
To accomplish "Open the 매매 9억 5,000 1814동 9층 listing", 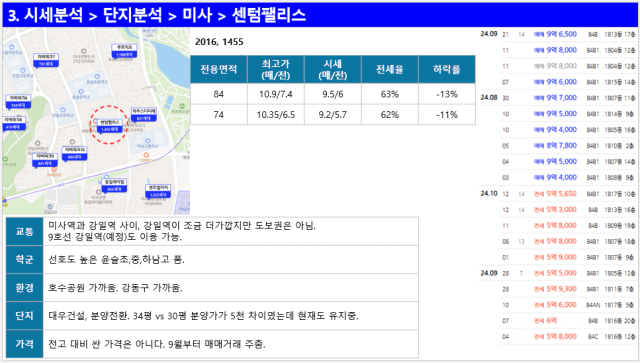I will [569, 114].
